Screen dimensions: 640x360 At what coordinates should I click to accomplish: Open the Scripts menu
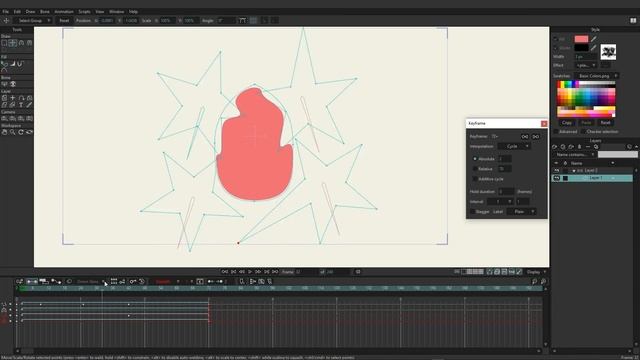click(84, 11)
